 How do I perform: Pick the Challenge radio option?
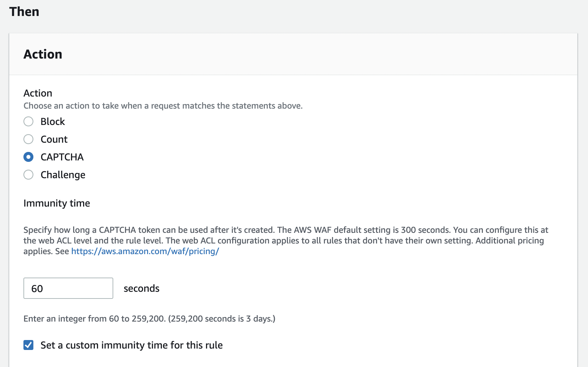(x=28, y=175)
